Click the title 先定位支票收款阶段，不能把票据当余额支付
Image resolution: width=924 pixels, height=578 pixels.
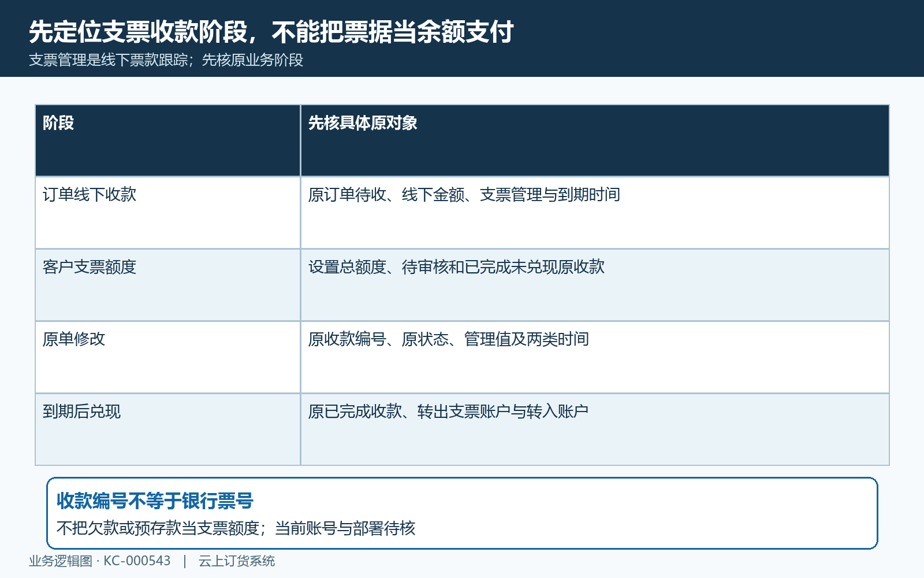(x=271, y=32)
